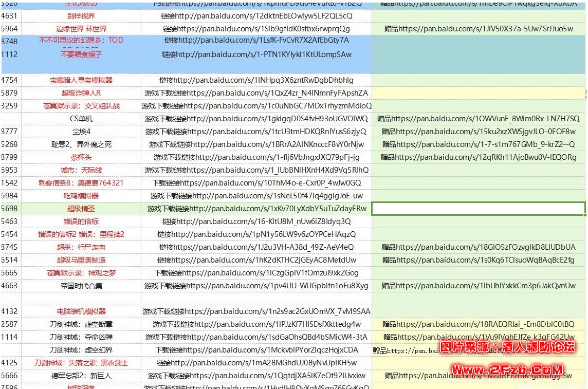
Task: Select the 别样视界 game name cell
Action: coord(81,16)
